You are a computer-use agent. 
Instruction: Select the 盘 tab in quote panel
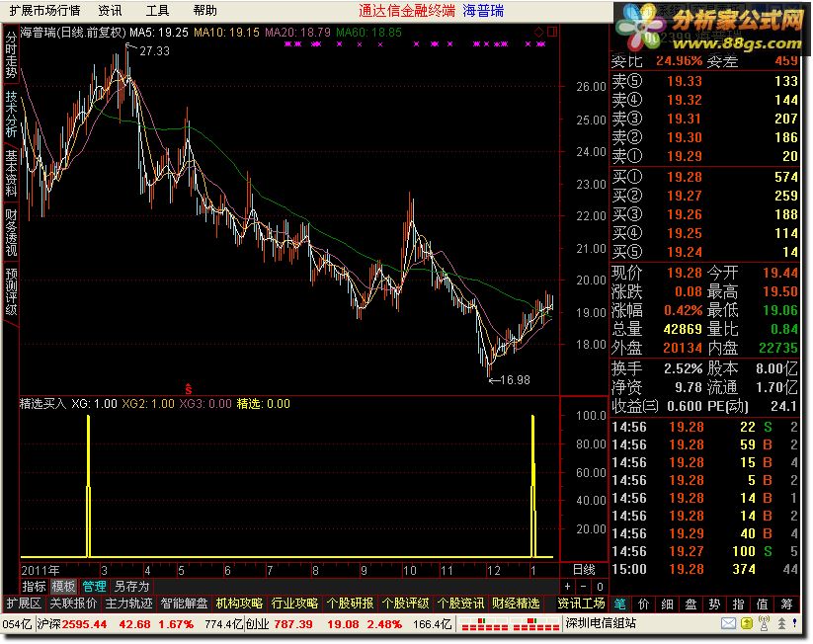pos(691,604)
